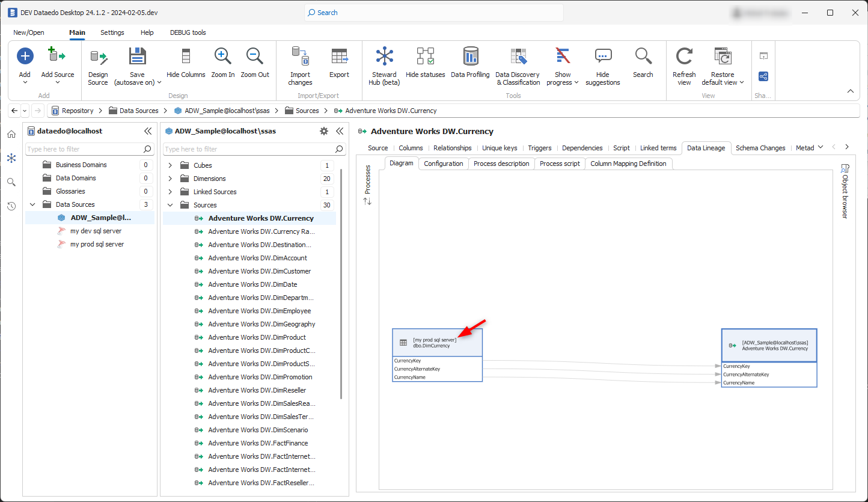
Task: Click the back navigation arrow
Action: pyautogui.click(x=14, y=111)
